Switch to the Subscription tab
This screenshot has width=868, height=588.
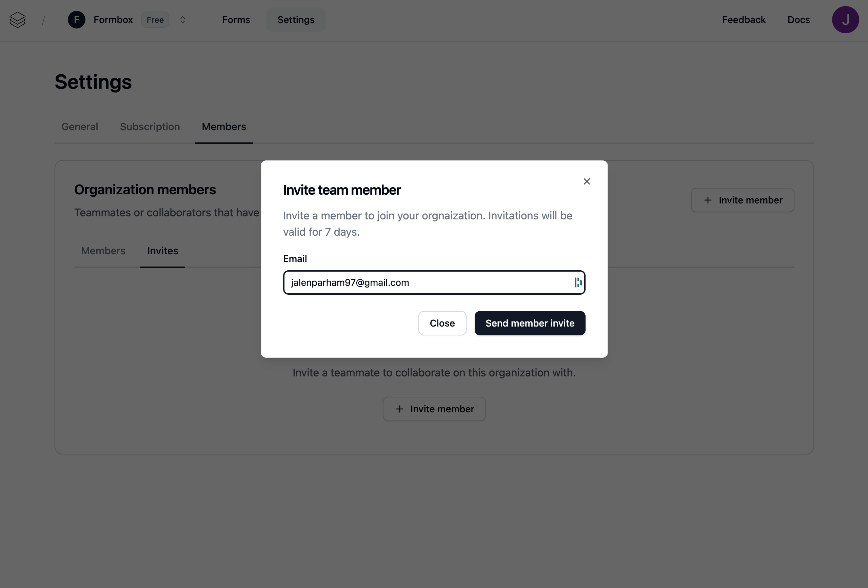click(150, 126)
